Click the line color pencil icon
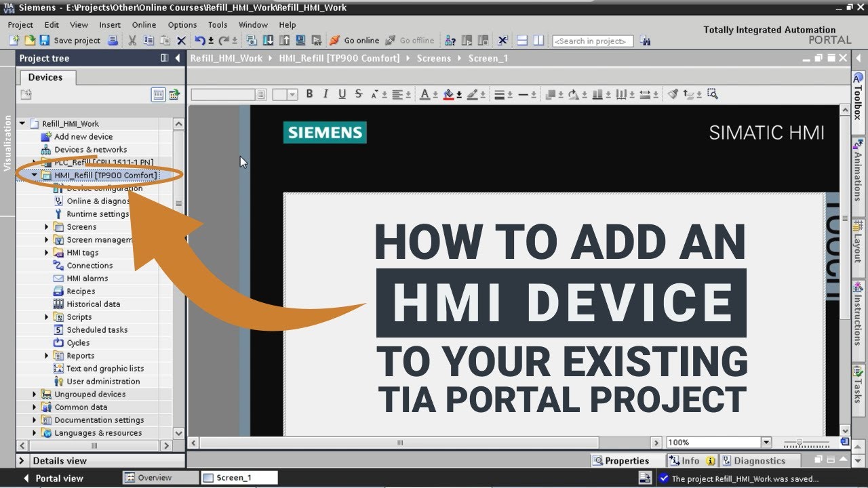This screenshot has height=488, width=868. [473, 94]
